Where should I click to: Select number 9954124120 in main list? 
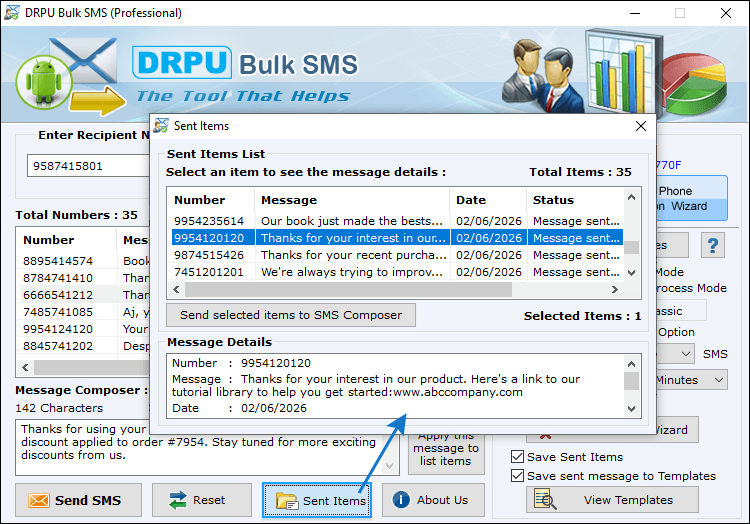[x=58, y=329]
